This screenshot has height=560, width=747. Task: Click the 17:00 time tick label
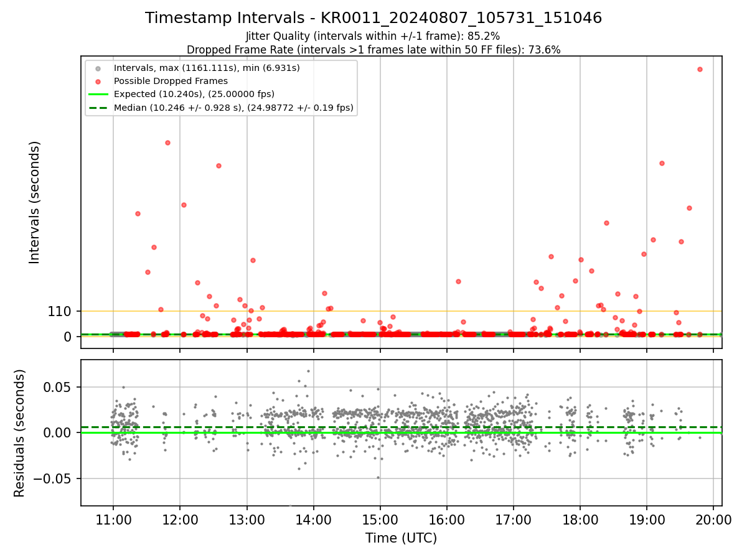tap(513, 519)
